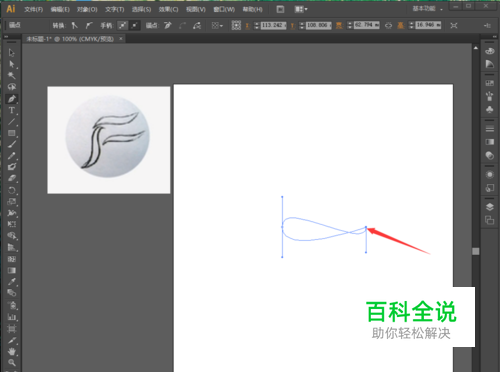
Task: Select the Pen tool in toolbox
Action: point(12,99)
